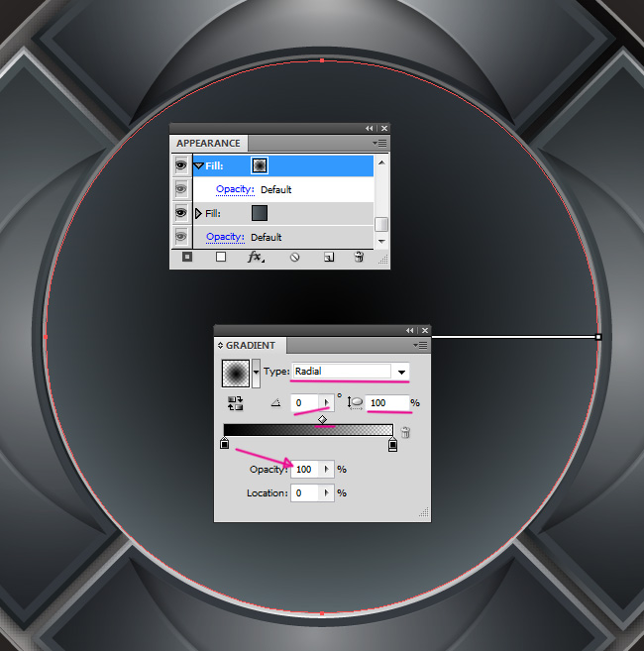The height and width of the screenshot is (651, 644).
Task: Click the Opacity link under the second Fill
Action: pyautogui.click(x=225, y=237)
